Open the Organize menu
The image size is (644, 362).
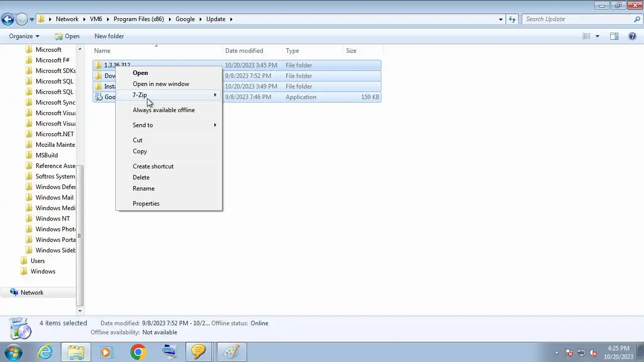tap(24, 36)
